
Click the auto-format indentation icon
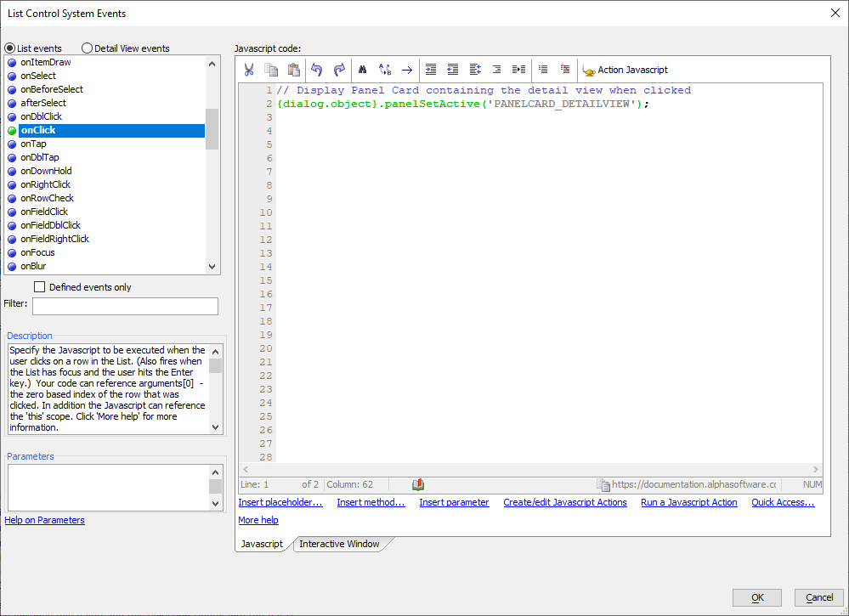point(475,70)
